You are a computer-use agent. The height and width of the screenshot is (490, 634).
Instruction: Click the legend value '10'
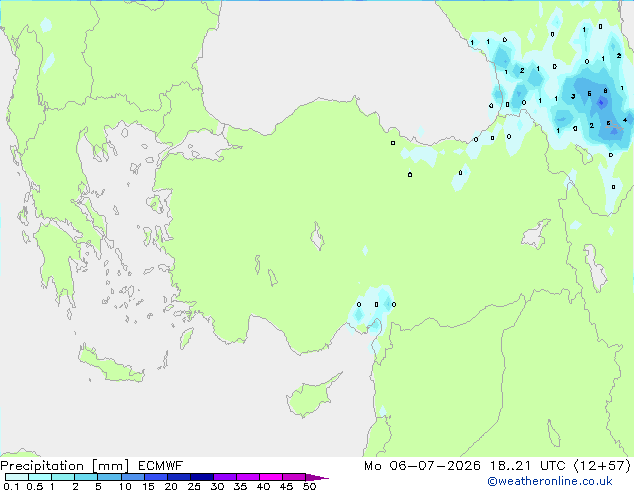[x=125, y=486]
